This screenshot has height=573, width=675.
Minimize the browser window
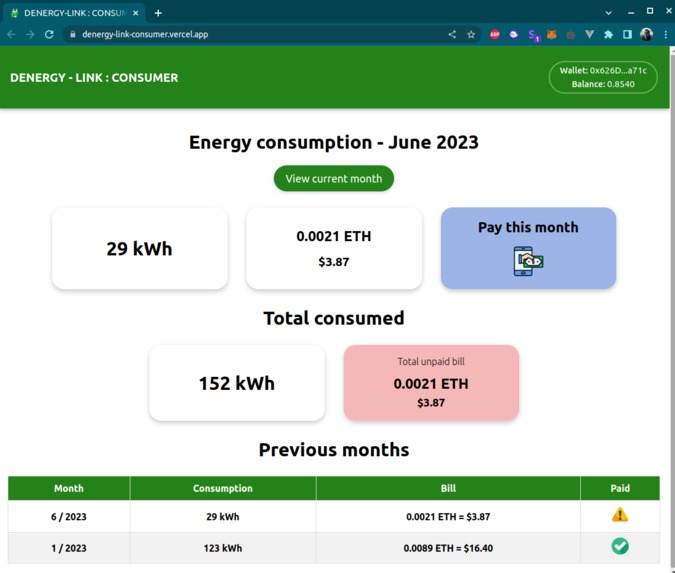tap(631, 13)
